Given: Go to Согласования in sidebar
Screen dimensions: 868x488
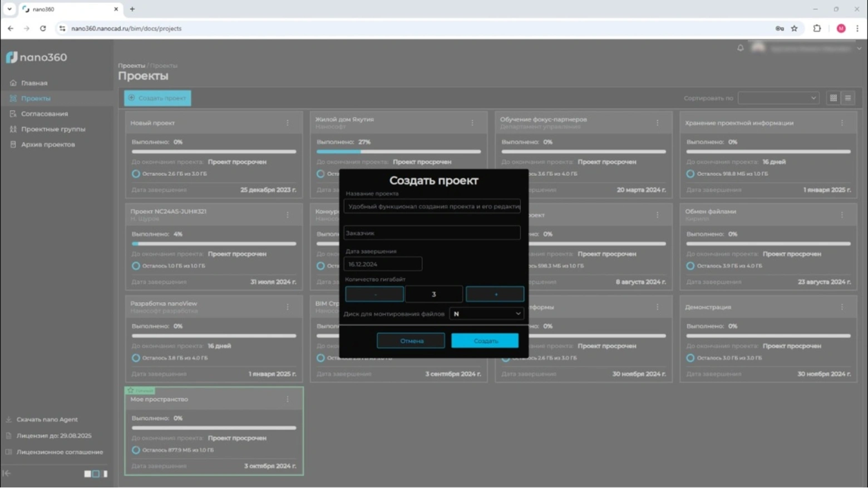Looking at the screenshot, I should pos(45,114).
